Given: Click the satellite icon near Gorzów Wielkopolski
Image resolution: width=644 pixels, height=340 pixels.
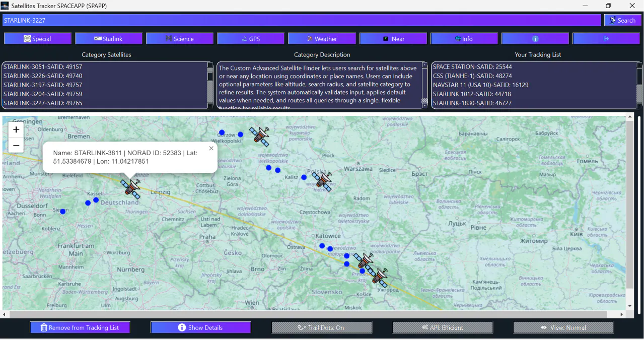Looking at the screenshot, I should coord(260,136).
